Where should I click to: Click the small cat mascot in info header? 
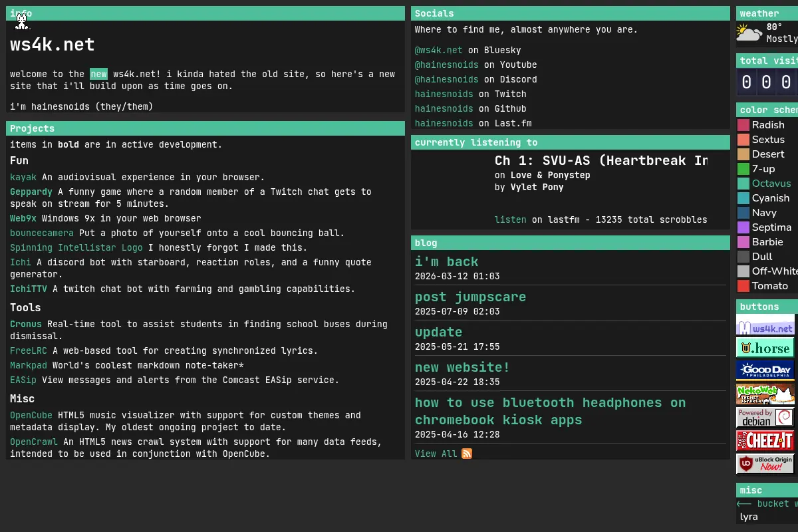(x=22, y=21)
